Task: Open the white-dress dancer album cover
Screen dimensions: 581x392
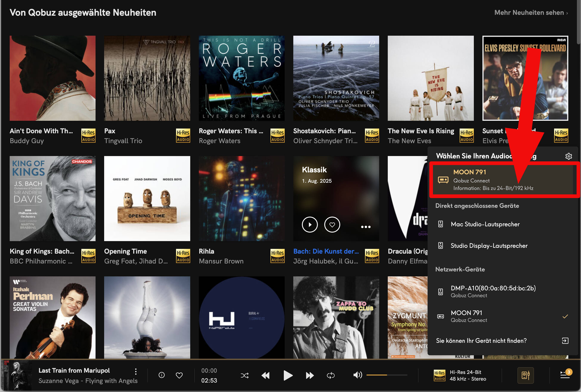Action: click(147, 317)
